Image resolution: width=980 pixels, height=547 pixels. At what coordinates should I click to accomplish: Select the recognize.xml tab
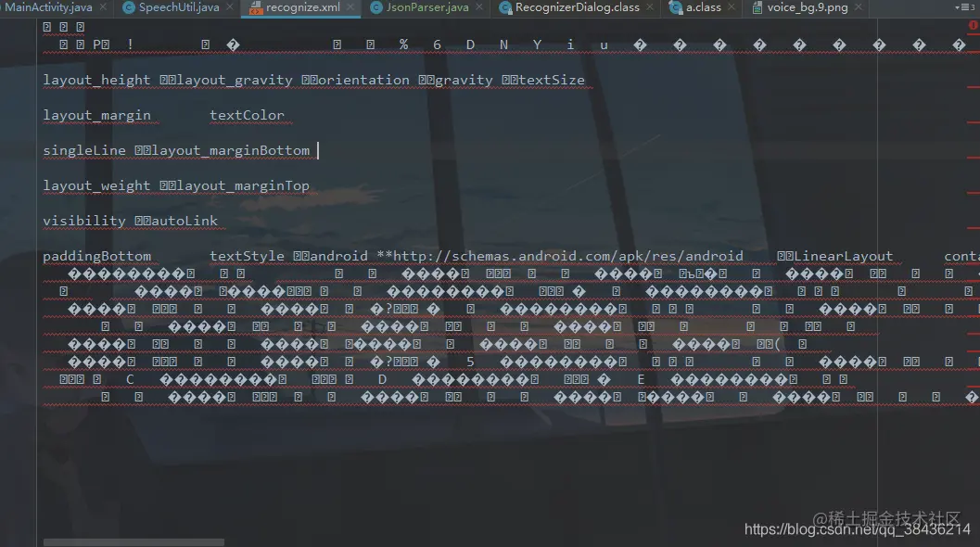pos(302,7)
